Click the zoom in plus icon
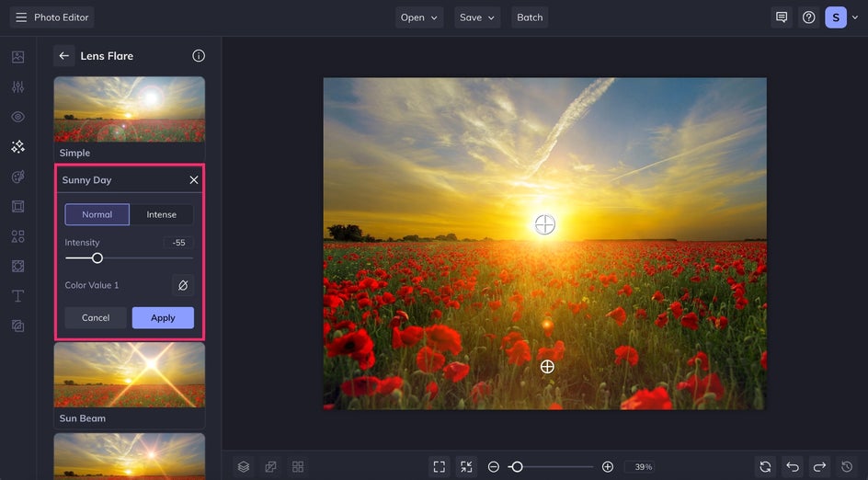Image resolution: width=868 pixels, height=480 pixels. [x=608, y=467]
